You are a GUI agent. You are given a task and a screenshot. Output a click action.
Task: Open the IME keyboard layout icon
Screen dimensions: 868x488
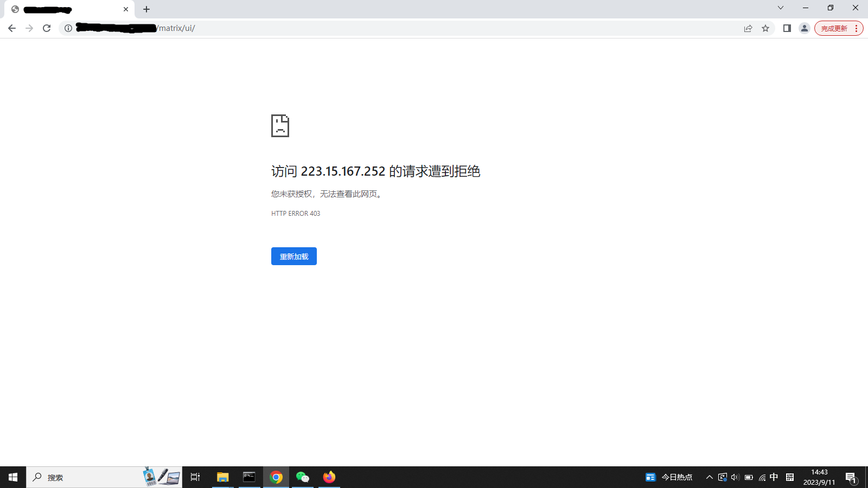coord(790,477)
